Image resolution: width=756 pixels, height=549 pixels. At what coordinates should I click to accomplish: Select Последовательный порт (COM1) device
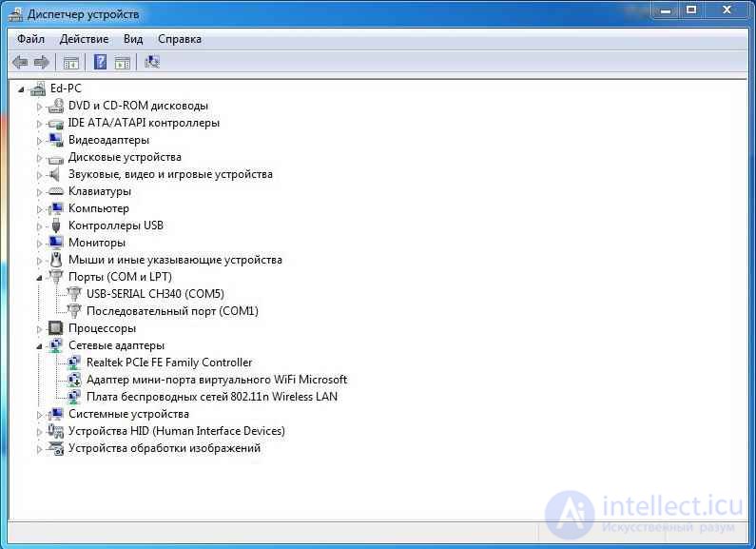point(172,311)
